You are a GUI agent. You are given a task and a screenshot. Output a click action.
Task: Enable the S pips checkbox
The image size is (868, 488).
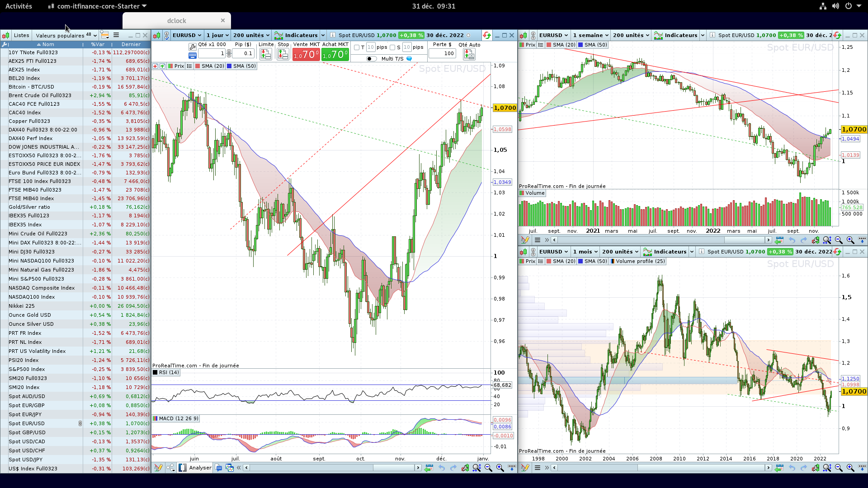tap(392, 47)
